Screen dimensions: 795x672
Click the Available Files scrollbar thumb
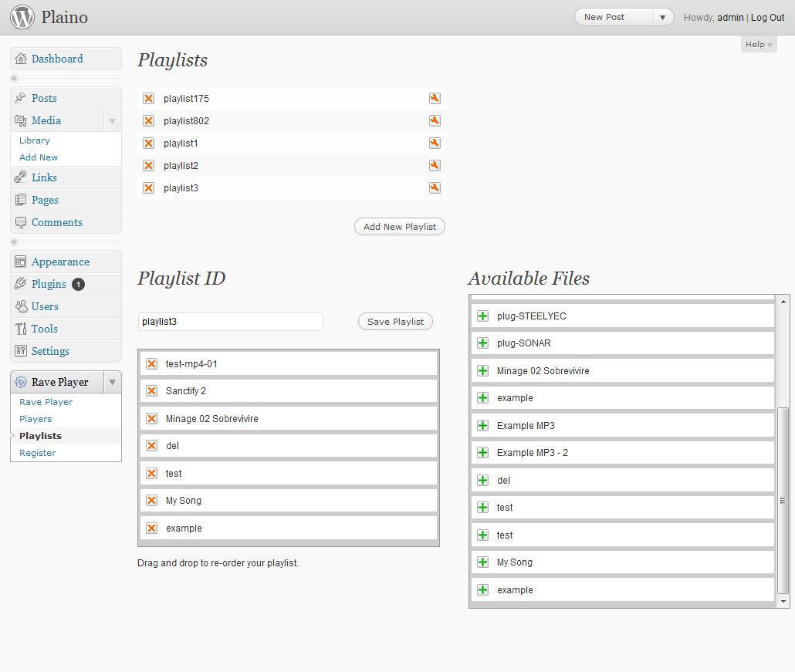click(x=783, y=500)
